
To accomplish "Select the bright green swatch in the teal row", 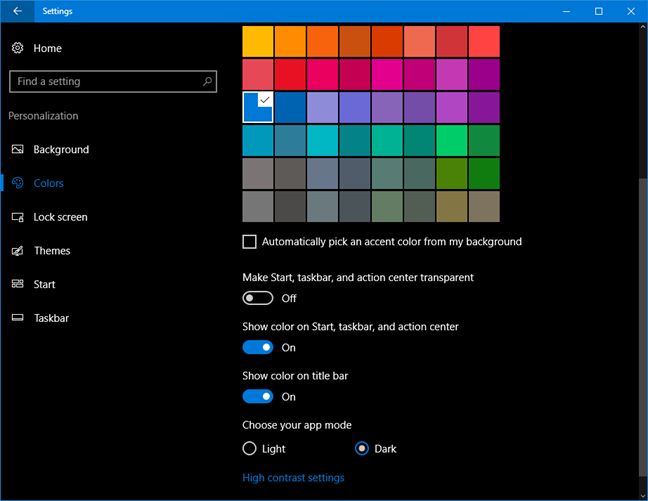I will point(452,141).
